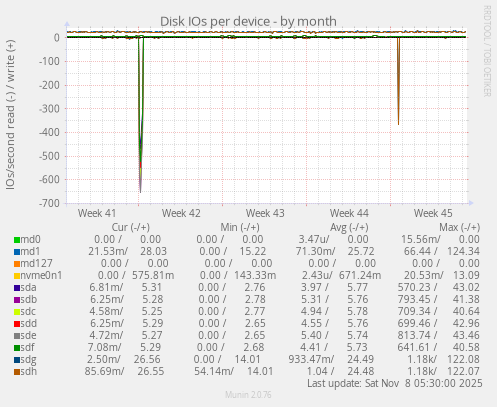This screenshot has height=407, width=497.
Task: Click the sdg max read value '1.18k' in sdg row
Action: point(420,359)
